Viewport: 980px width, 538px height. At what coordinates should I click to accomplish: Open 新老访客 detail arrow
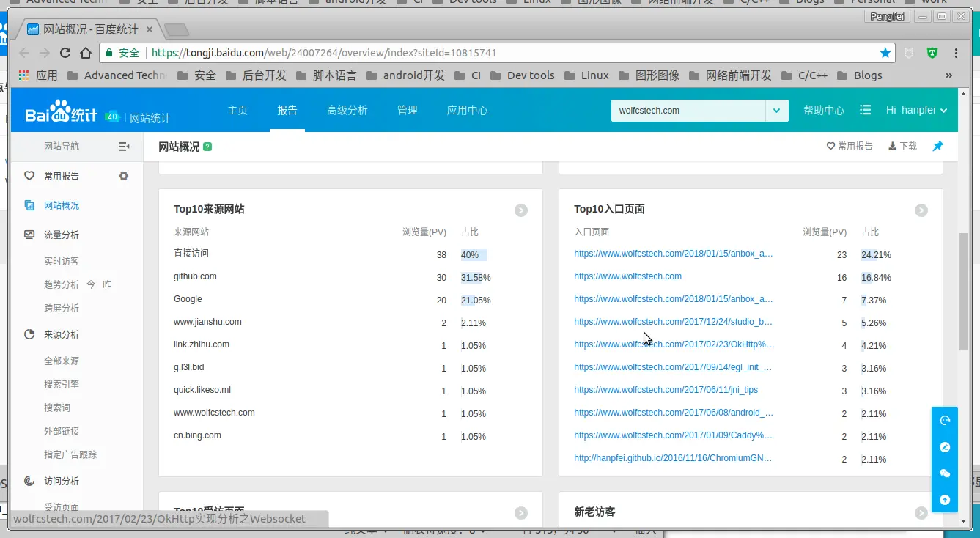(x=921, y=513)
